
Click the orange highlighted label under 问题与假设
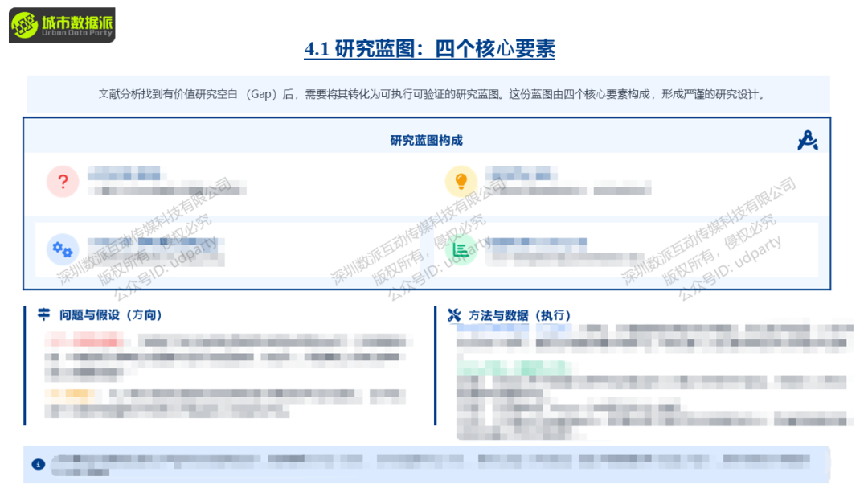pos(72,393)
